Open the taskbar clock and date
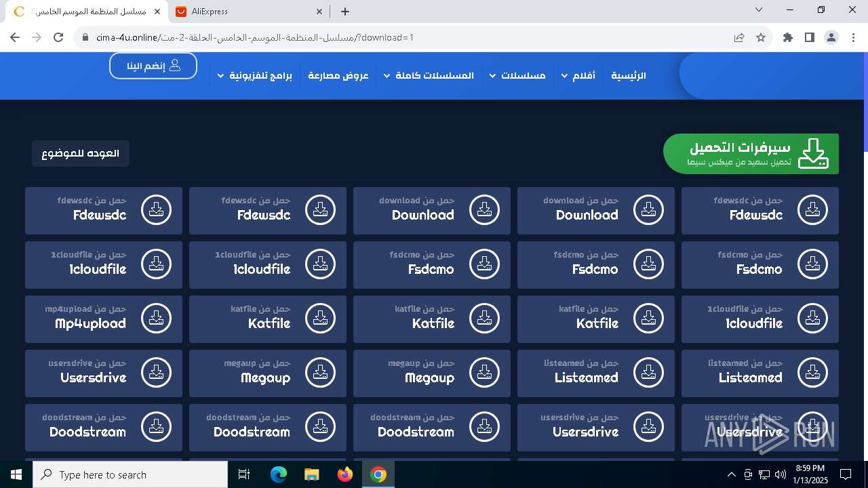Viewport: 868px width, 488px height. pos(810,474)
